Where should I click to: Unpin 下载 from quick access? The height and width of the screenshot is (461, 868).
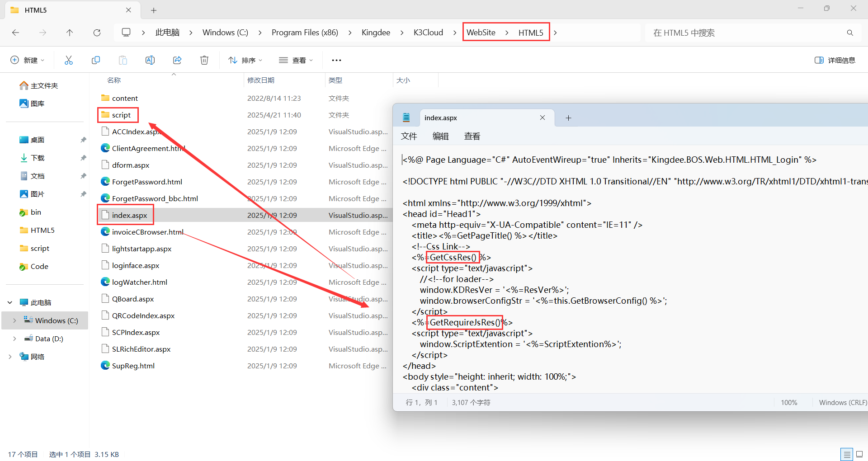83,158
